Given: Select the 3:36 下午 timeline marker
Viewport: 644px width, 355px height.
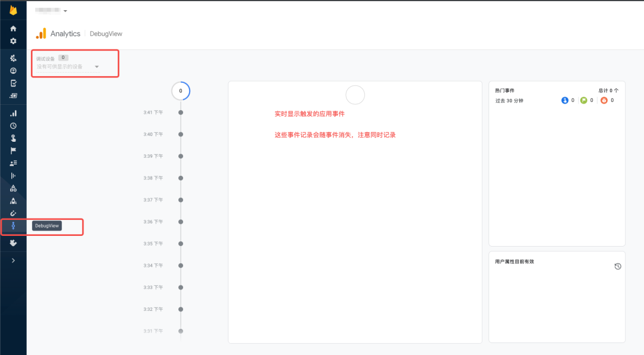Looking at the screenshot, I should tap(181, 222).
